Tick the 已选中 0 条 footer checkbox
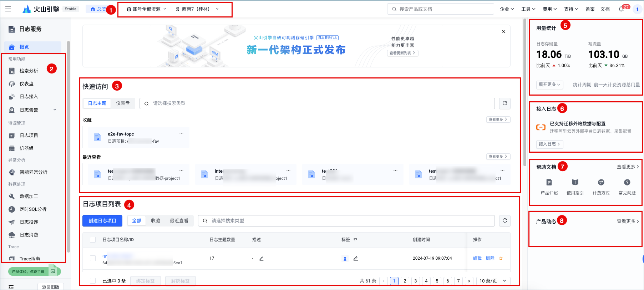The height and width of the screenshot is (290, 644). point(93,281)
